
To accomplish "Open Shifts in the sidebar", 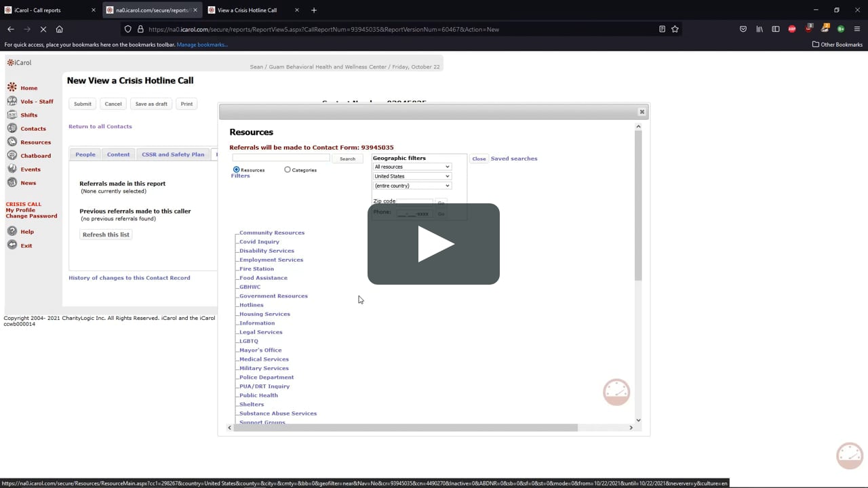I will (x=28, y=115).
